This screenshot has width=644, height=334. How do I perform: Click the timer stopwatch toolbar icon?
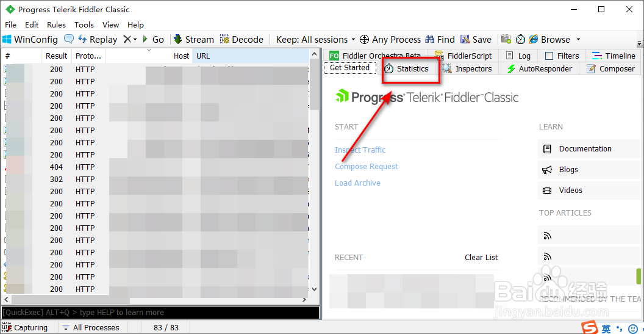(520, 39)
